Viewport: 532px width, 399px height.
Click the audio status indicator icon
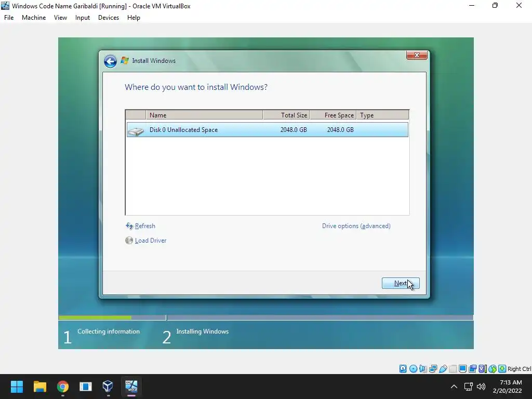[423, 369]
